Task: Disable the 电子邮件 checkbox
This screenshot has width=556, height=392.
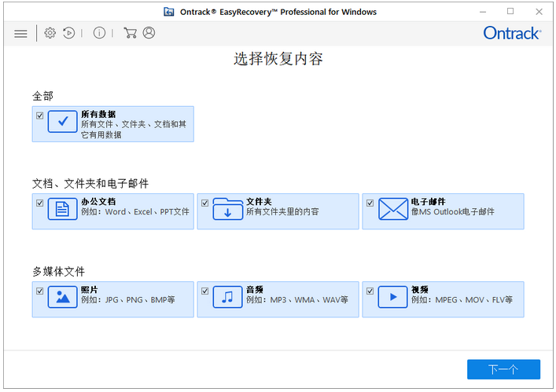Action: click(370, 203)
